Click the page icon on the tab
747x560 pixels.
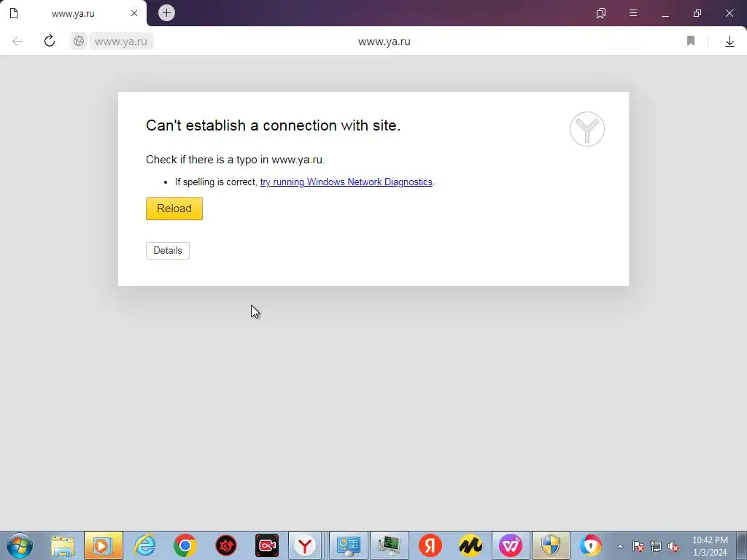click(14, 13)
